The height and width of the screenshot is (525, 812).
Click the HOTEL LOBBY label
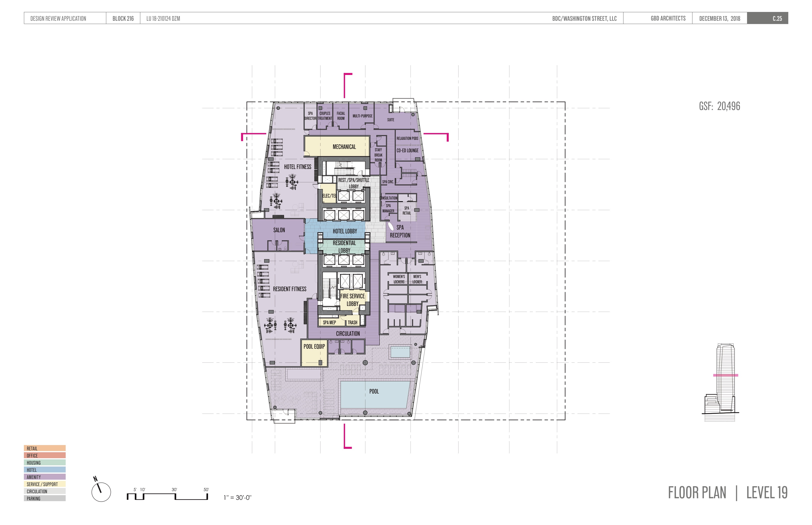tap(345, 231)
